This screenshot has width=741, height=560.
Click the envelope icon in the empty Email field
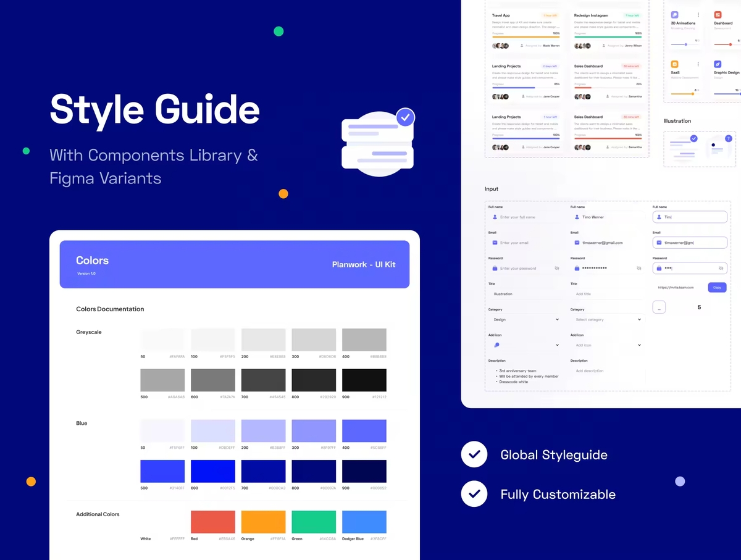pyautogui.click(x=495, y=243)
